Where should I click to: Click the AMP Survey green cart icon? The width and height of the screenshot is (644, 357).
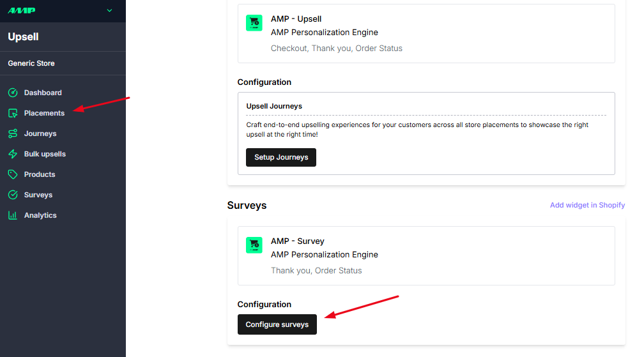[254, 245]
